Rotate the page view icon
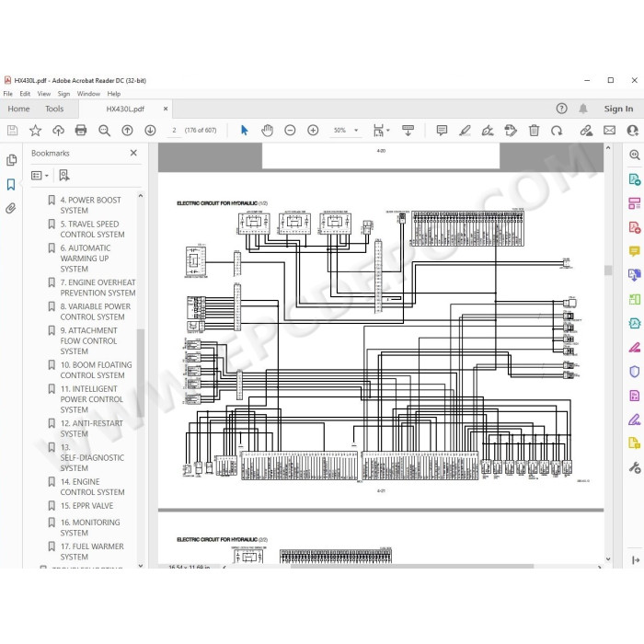The image size is (644, 644). (x=557, y=131)
